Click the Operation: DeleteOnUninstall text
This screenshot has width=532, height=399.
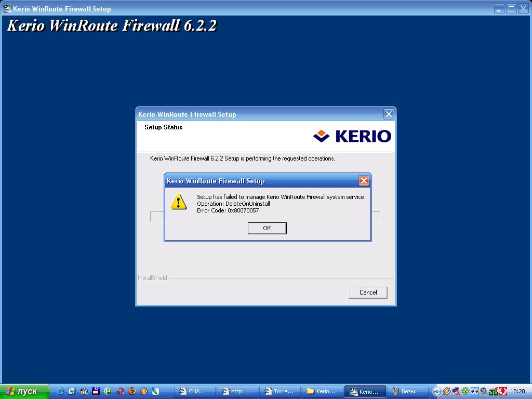(x=233, y=204)
